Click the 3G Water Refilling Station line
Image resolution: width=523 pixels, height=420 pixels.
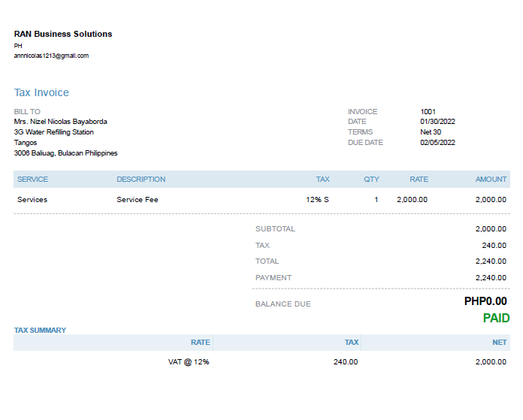point(53,132)
